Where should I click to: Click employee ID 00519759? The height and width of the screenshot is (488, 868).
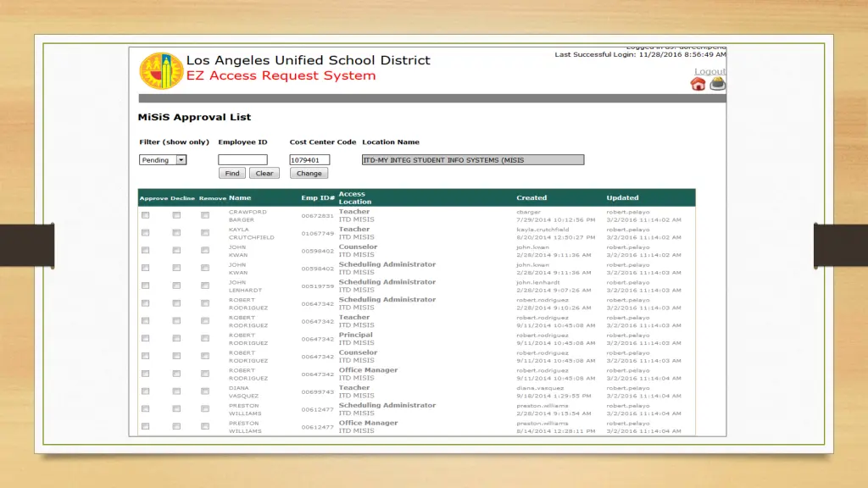318,286
